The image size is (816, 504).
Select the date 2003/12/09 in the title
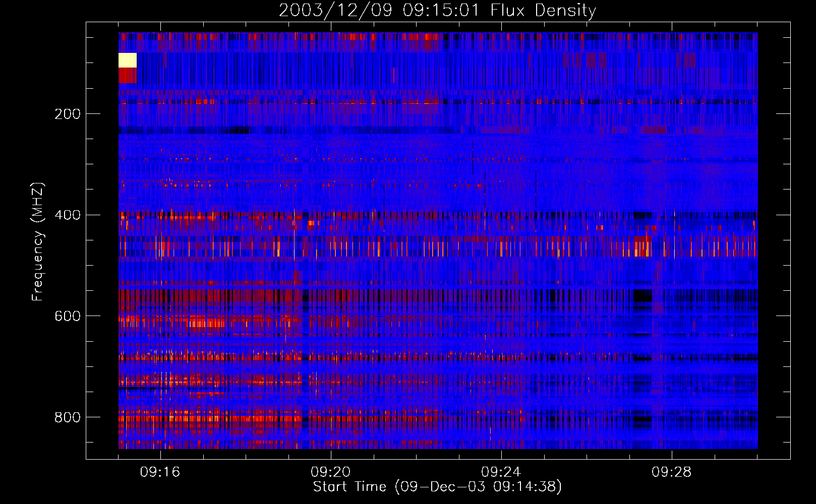coord(335,11)
